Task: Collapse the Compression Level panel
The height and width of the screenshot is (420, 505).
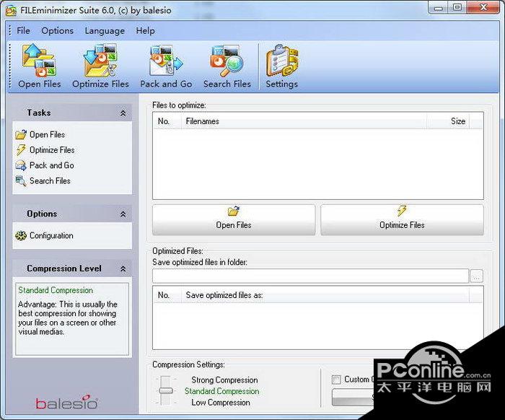Action: (x=123, y=268)
